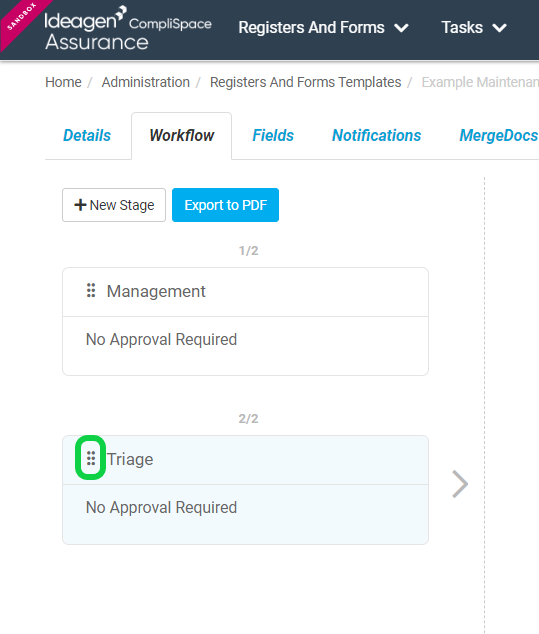Expand the Tasks dropdown menu
This screenshot has width=539, height=634.
(474, 27)
